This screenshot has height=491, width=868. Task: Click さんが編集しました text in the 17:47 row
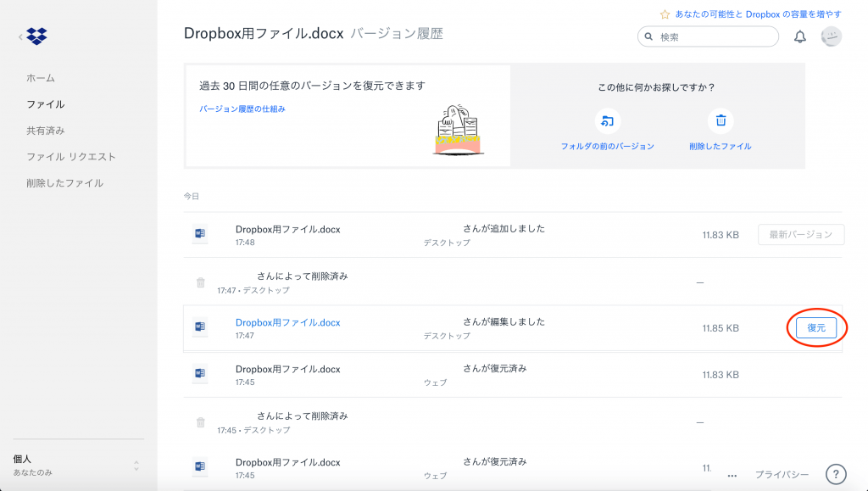coord(504,321)
